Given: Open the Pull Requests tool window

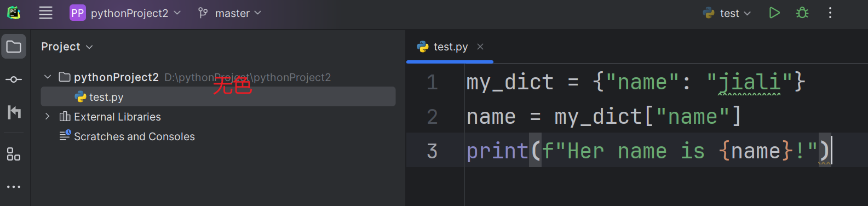Looking at the screenshot, I should 14,112.
